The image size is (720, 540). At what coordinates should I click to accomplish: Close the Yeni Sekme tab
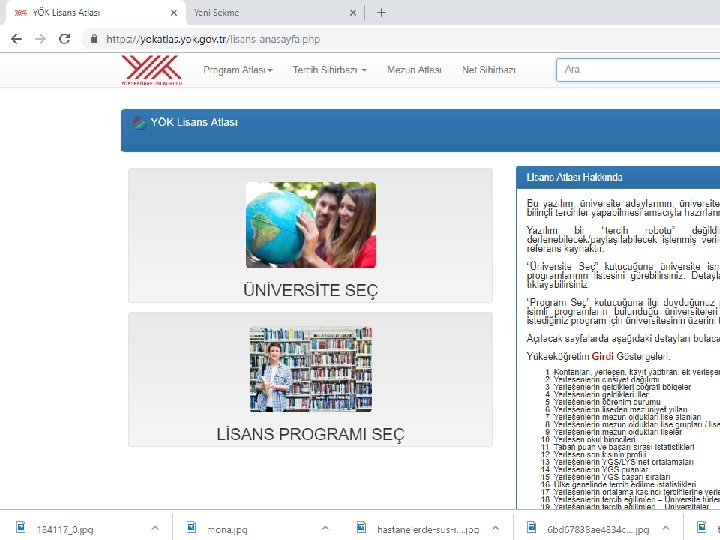(x=352, y=13)
